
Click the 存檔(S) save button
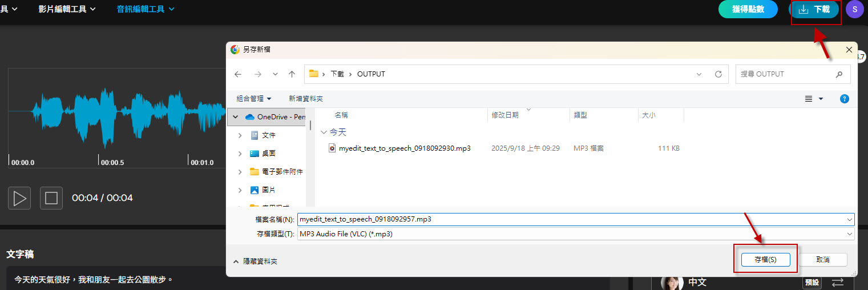(x=765, y=259)
